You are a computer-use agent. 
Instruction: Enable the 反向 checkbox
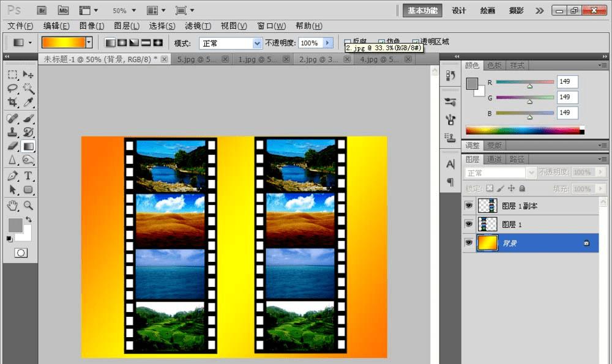tap(348, 42)
